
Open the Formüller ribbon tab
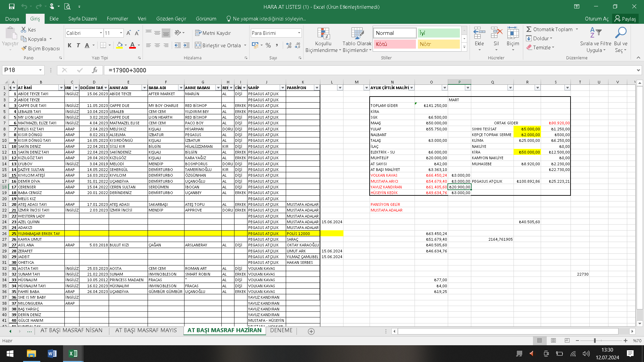click(x=117, y=19)
